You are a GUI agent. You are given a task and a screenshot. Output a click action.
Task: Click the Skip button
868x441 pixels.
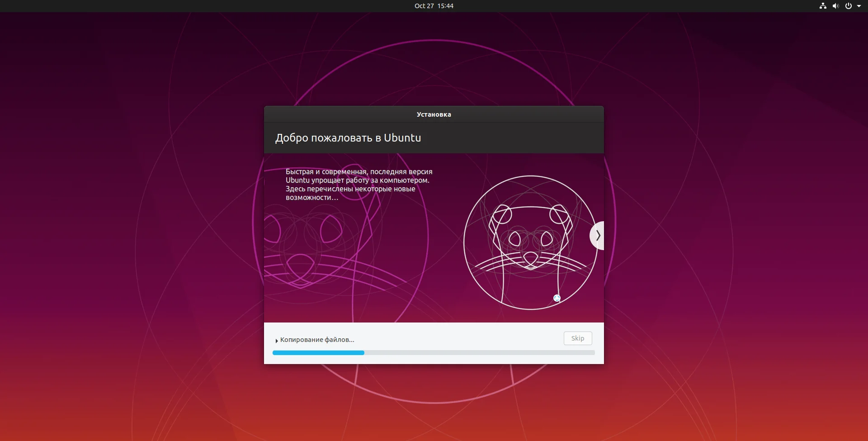pos(578,338)
